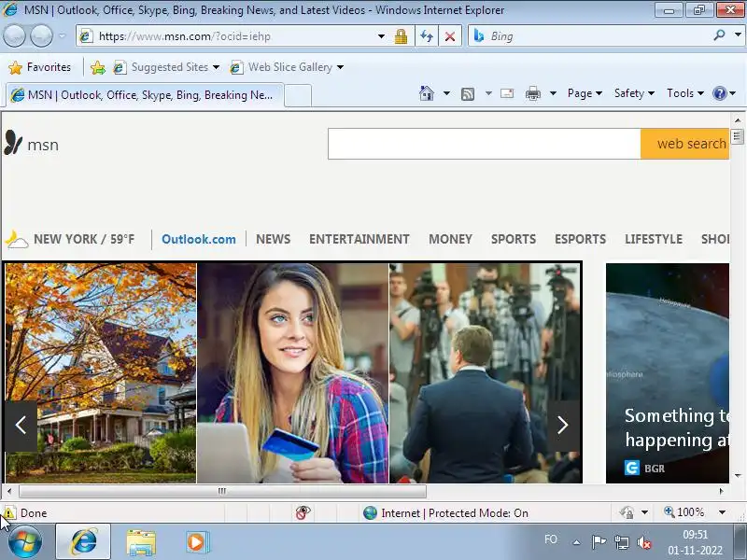Click the orange web search button
The width and height of the screenshot is (747, 560).
[685, 144]
